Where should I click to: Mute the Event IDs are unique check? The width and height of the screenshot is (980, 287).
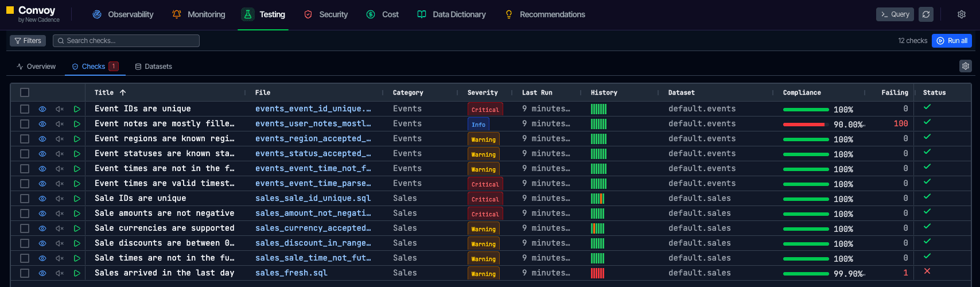coord(60,109)
